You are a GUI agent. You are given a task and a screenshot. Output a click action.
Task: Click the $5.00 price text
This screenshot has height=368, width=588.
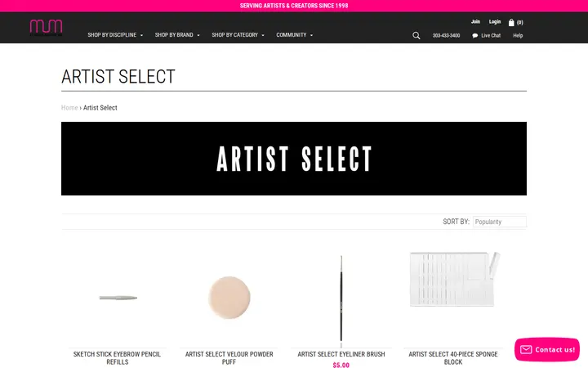point(341,365)
